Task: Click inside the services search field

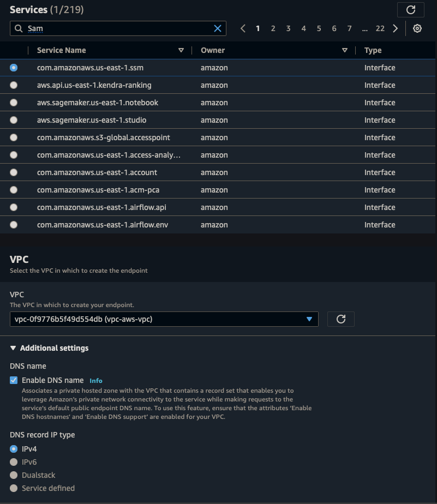Action: 109,28
